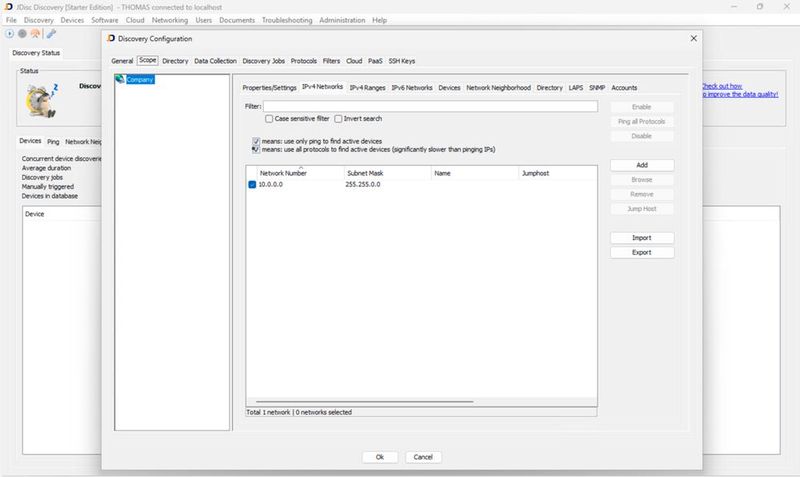This screenshot has height=477, width=800.
Task: Open the Users menu
Action: point(204,20)
